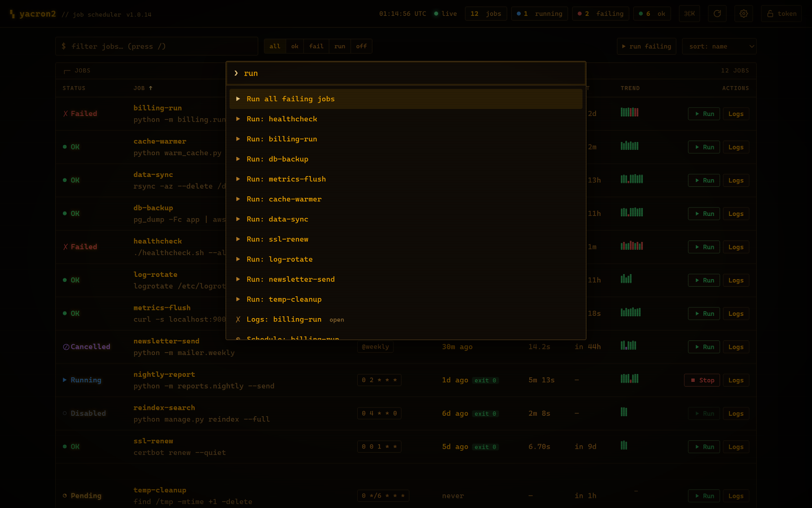Click the '1 running' counter badge
812x508 pixels.
coord(539,14)
